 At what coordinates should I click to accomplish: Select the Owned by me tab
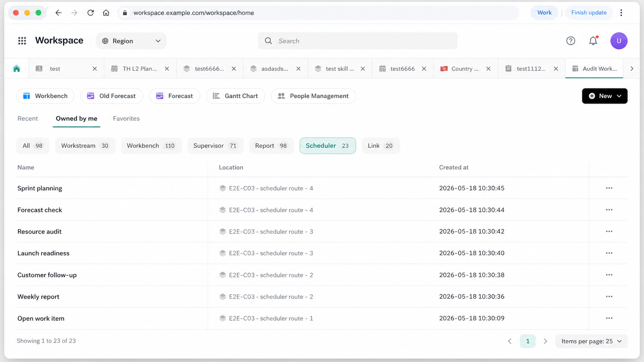(77, 118)
